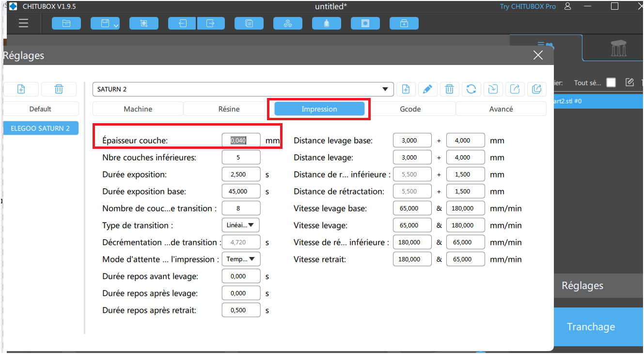Delete SATURN 2 print profile with trash icon
Image resolution: width=644 pixels, height=354 pixels.
[450, 89]
